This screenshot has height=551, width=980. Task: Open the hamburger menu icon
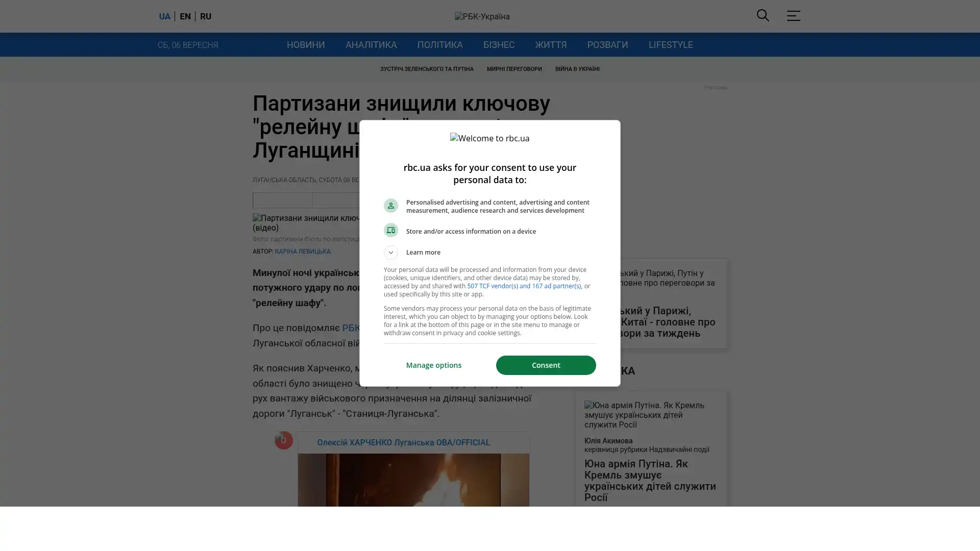(793, 16)
